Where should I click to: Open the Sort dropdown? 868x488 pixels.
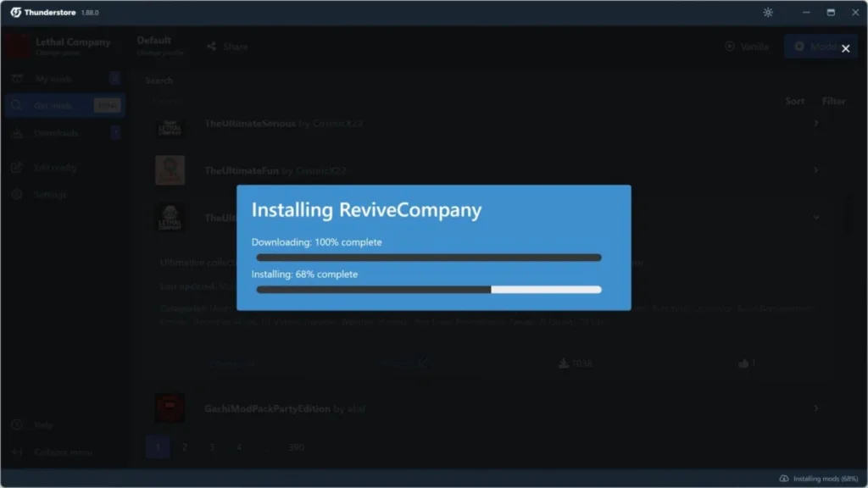[x=794, y=101]
